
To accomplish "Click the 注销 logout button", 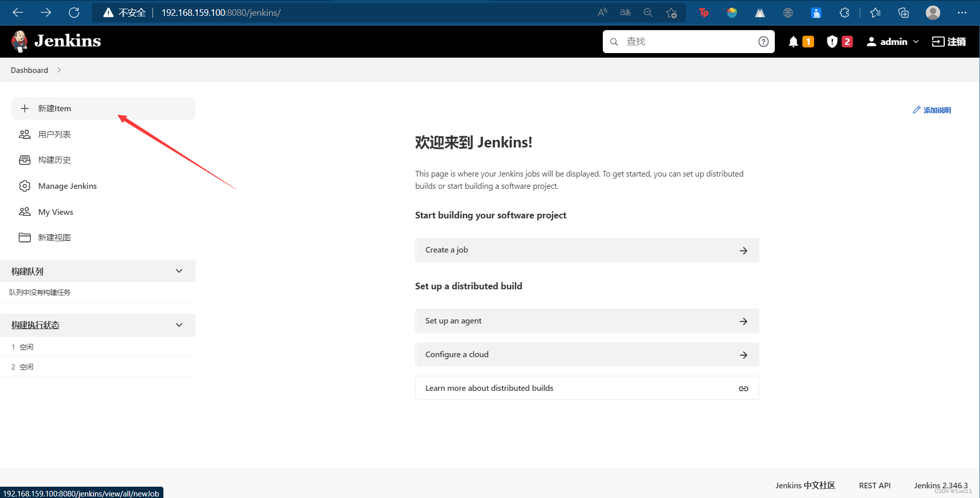I will pyautogui.click(x=949, y=42).
